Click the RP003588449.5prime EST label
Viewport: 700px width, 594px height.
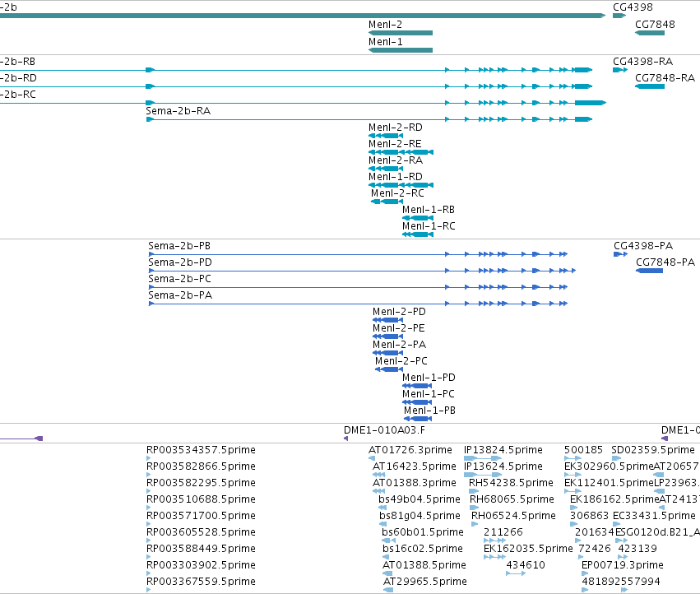pos(201,549)
